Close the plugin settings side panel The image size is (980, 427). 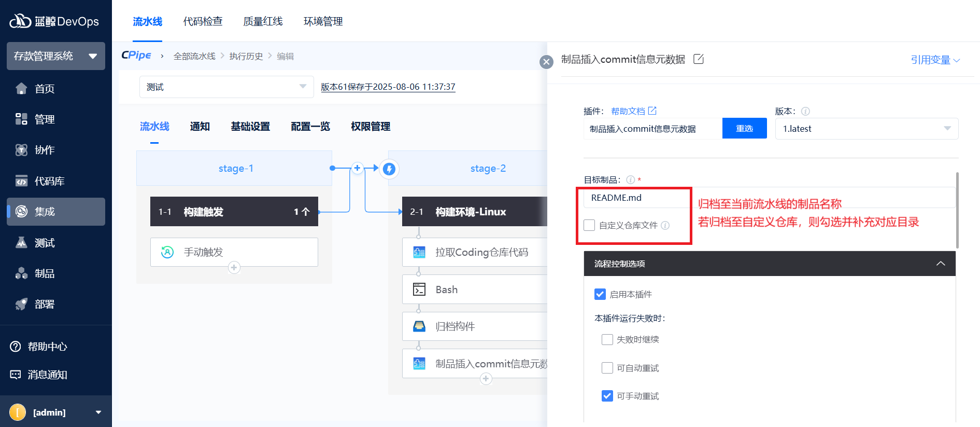546,62
